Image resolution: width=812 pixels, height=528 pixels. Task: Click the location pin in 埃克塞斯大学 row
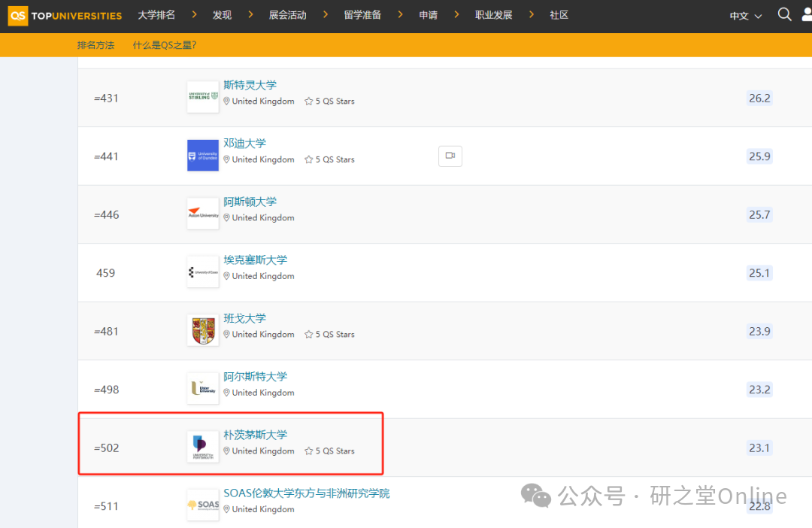pyautogui.click(x=226, y=276)
